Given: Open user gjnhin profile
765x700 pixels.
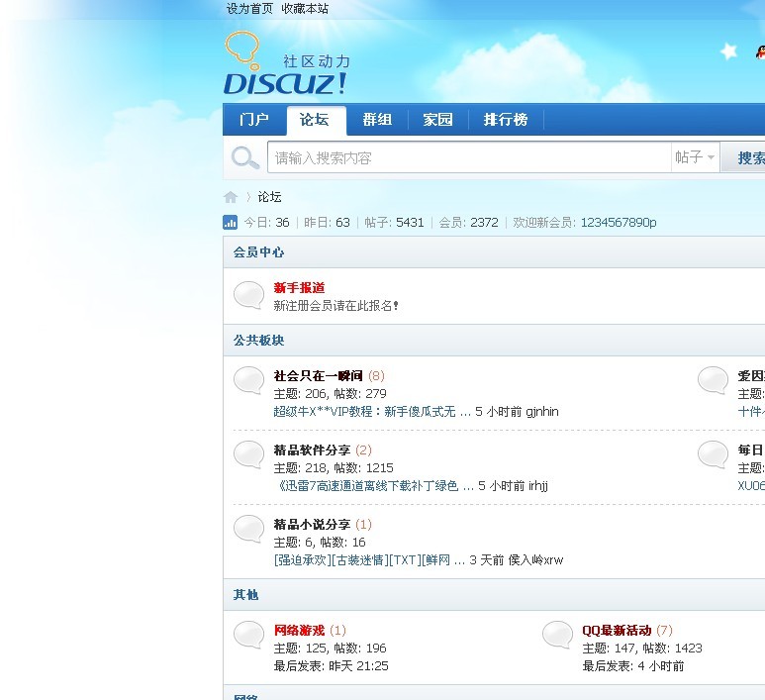Looking at the screenshot, I should tap(540, 412).
